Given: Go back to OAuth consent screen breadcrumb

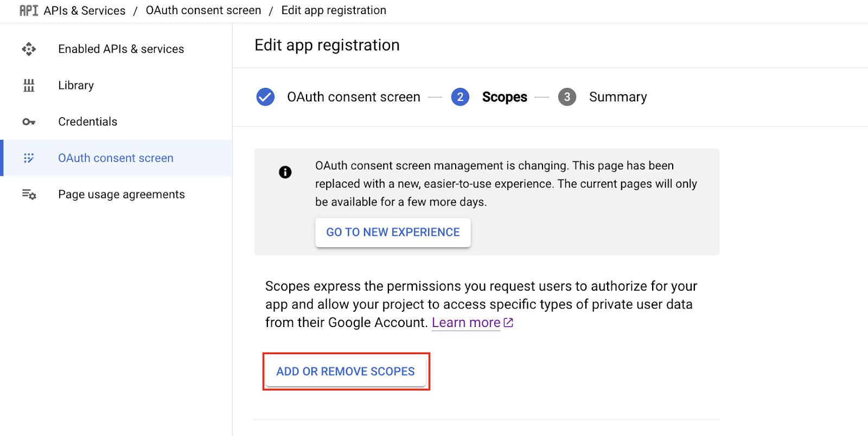Looking at the screenshot, I should point(203,11).
